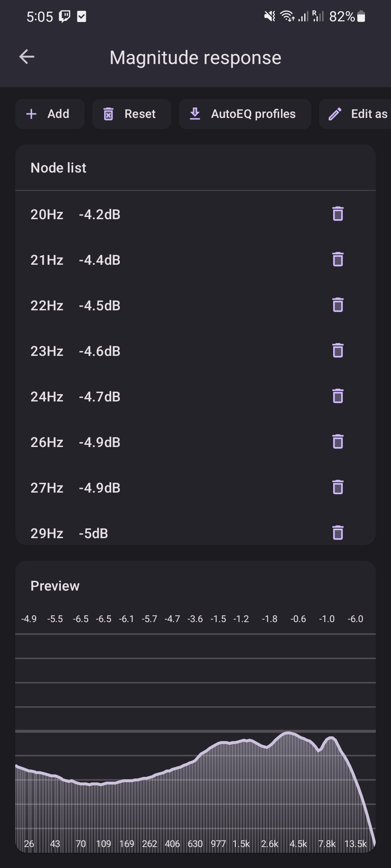The height and width of the screenshot is (868, 391).
Task: Delete the 23Hz node
Action: click(338, 351)
